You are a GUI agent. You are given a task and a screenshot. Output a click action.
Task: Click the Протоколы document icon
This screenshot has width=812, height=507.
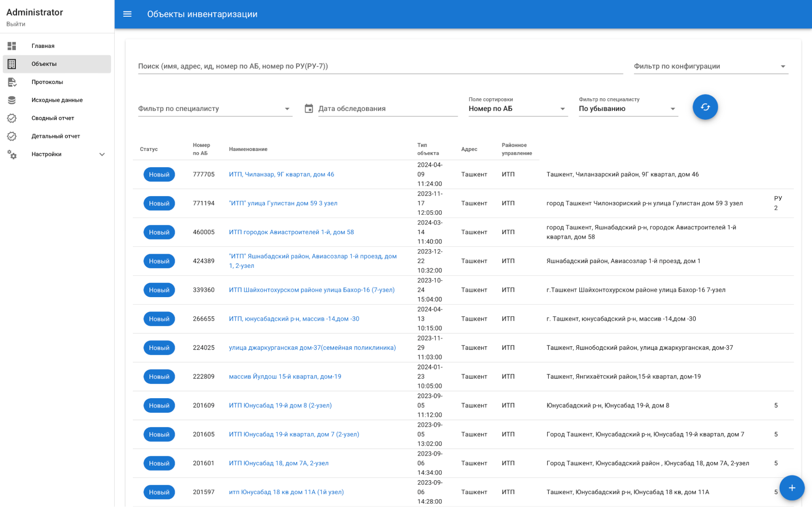(12, 82)
